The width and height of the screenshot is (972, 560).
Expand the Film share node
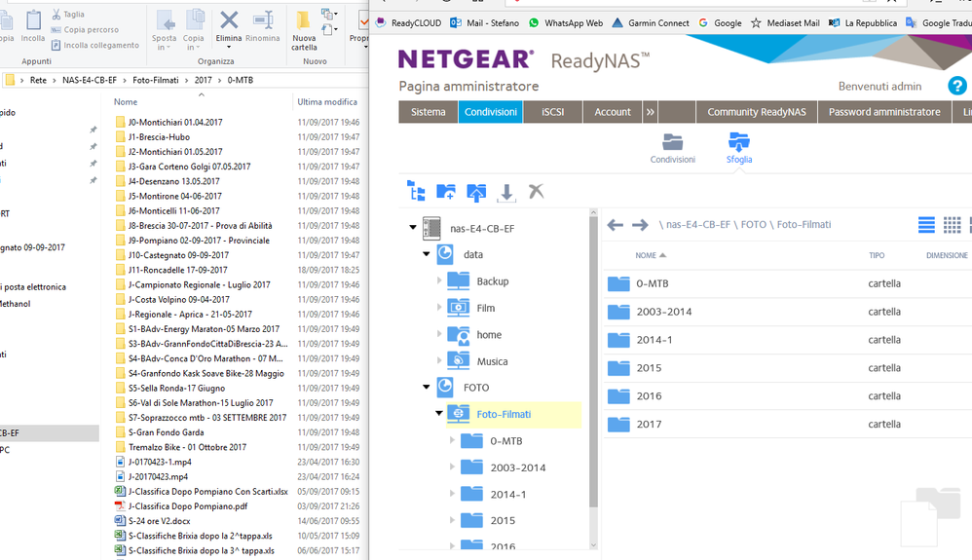(x=439, y=307)
